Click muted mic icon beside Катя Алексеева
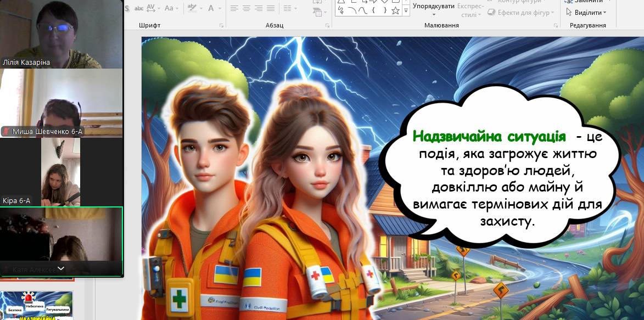Screen dimensions: 644x320 coord(7,270)
